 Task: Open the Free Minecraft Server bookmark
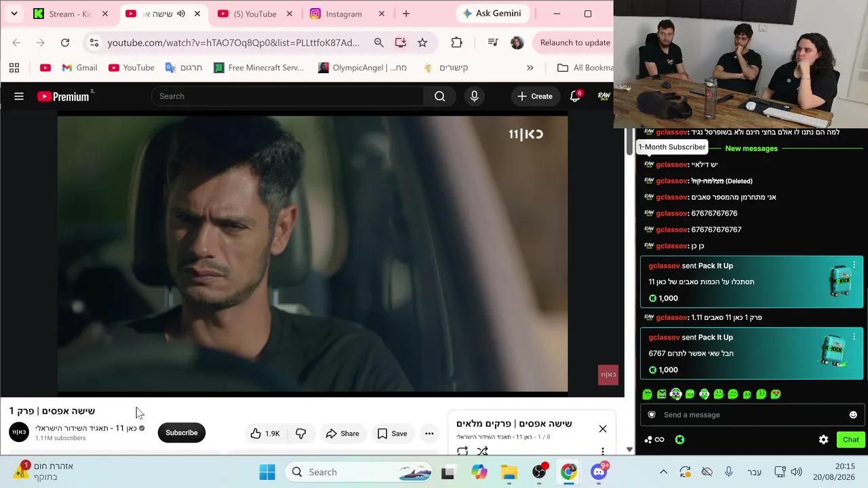click(x=259, y=68)
